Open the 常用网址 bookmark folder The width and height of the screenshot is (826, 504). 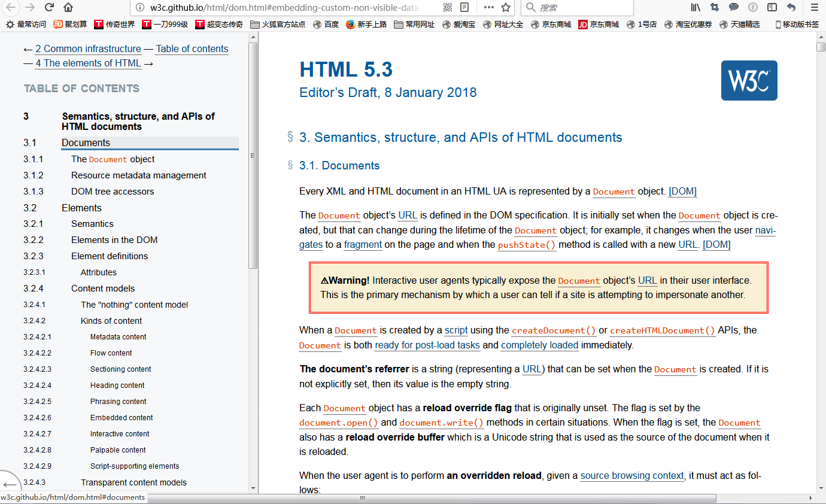point(414,25)
